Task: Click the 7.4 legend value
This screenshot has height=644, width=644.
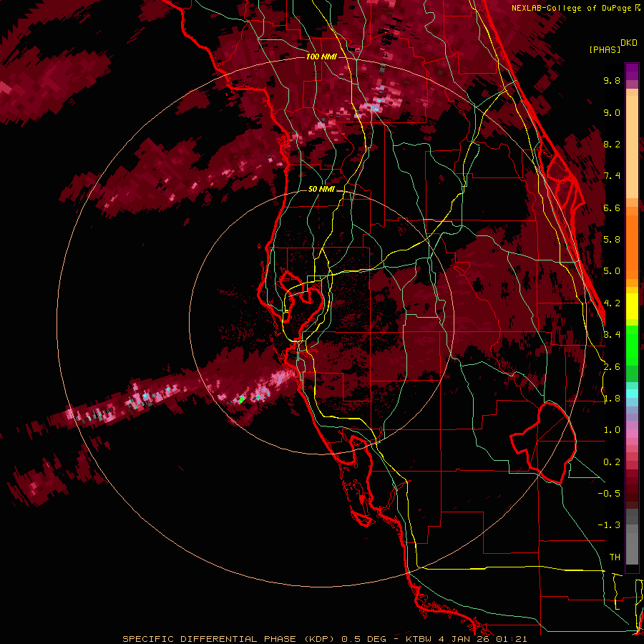Action: (x=612, y=176)
